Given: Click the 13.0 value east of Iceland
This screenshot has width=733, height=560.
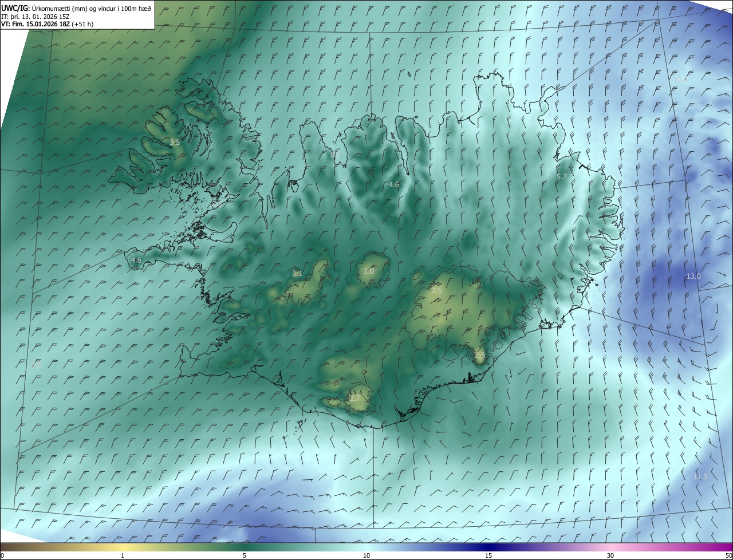Looking at the screenshot, I should (x=693, y=276).
